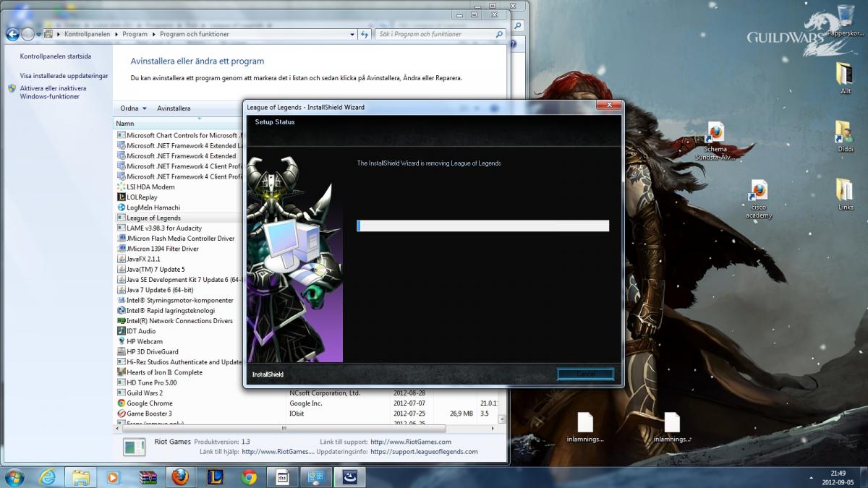Image resolution: width=868 pixels, height=488 pixels.
Task: Switch to Firefox in the taskbar
Action: click(181, 477)
